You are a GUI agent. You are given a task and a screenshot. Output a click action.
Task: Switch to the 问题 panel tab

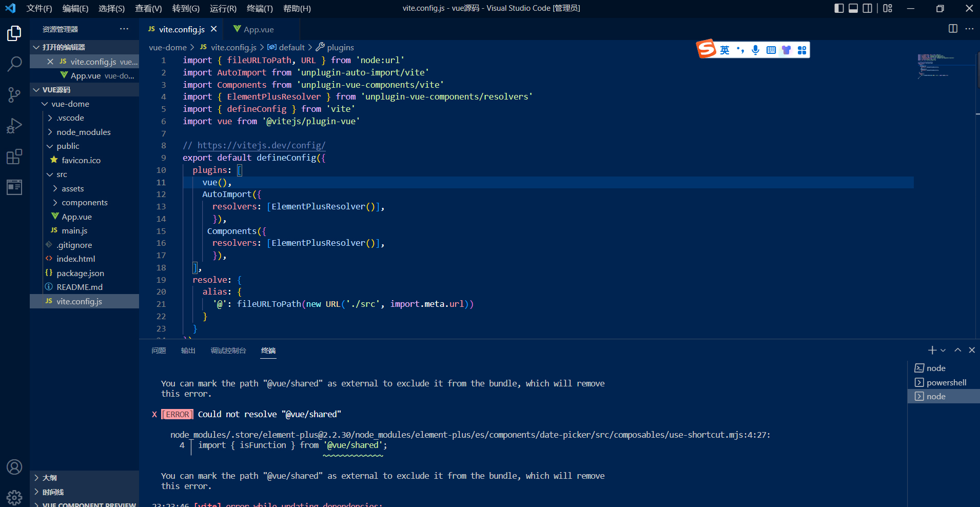click(159, 350)
